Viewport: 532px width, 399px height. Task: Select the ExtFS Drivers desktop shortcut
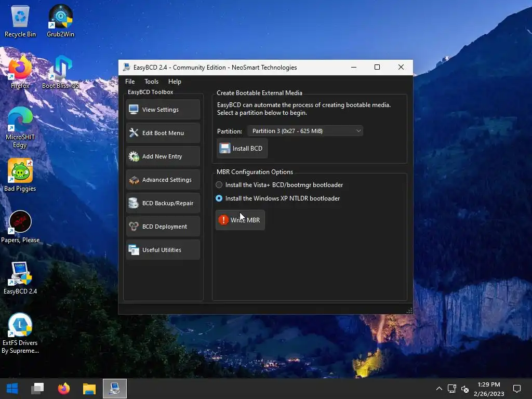pyautogui.click(x=20, y=334)
